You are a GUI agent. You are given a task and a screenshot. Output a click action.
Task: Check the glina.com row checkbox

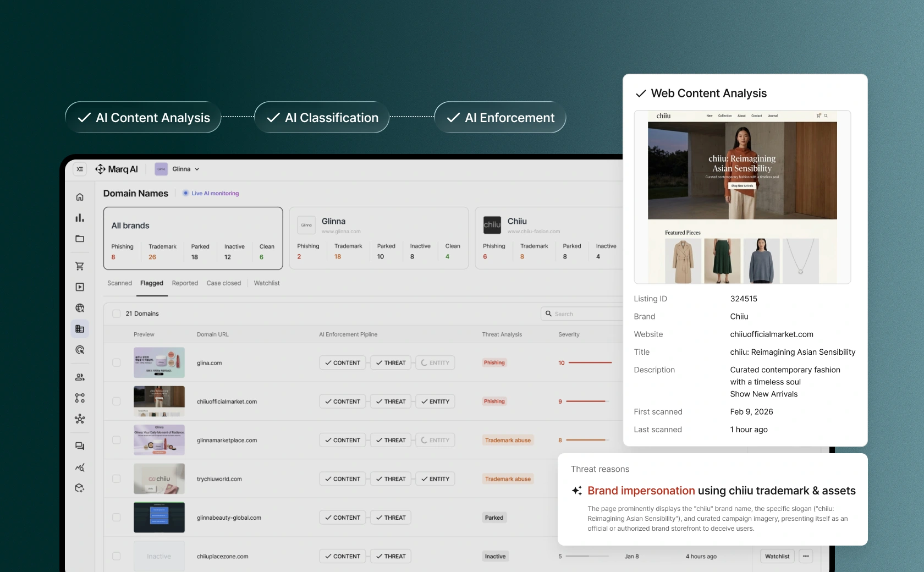tap(117, 362)
